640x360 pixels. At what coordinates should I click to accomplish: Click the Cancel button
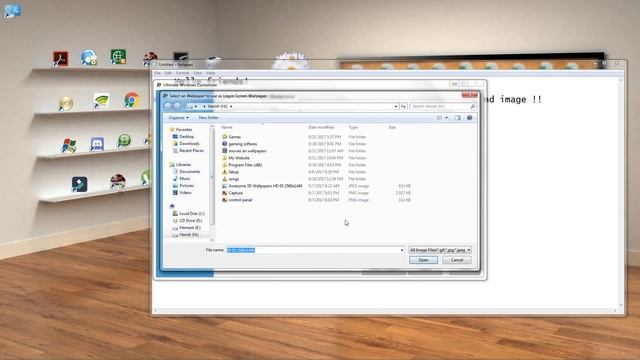coord(457,260)
